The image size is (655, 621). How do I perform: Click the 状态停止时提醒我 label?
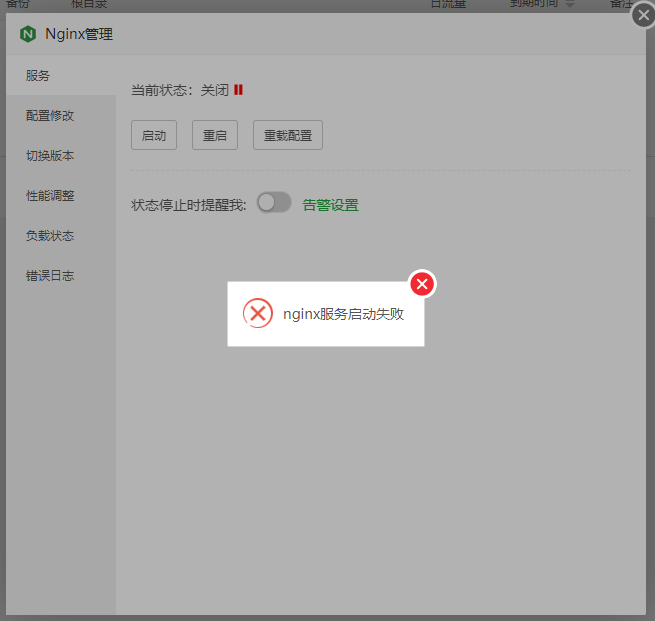point(189,205)
